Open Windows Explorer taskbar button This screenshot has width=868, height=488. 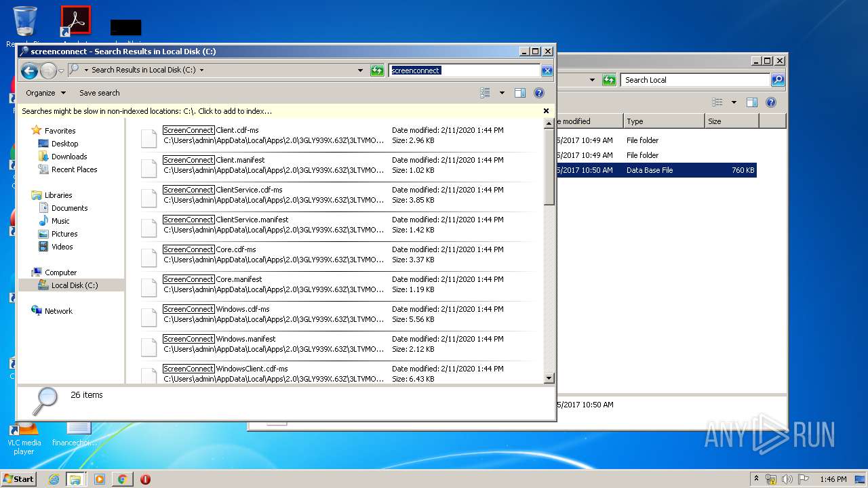[x=75, y=479]
